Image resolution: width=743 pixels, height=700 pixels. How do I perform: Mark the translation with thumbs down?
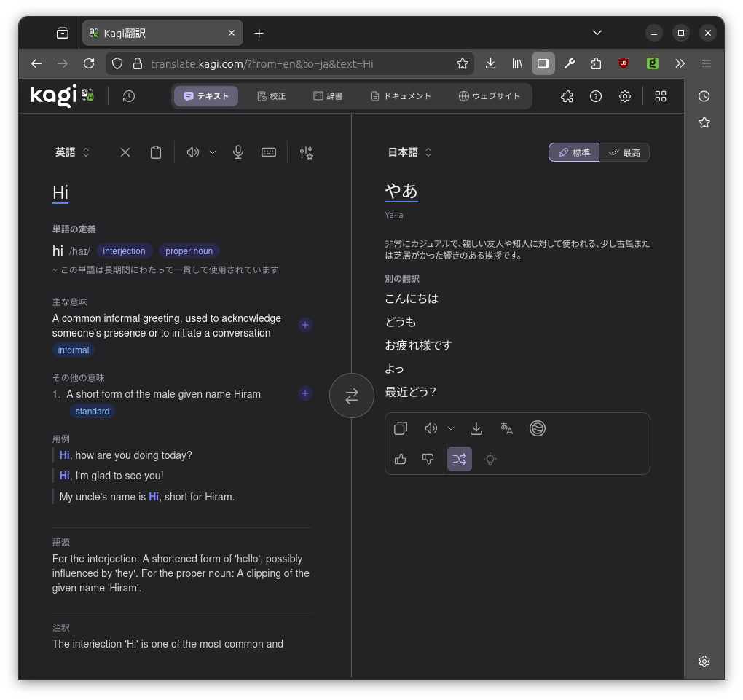(428, 459)
